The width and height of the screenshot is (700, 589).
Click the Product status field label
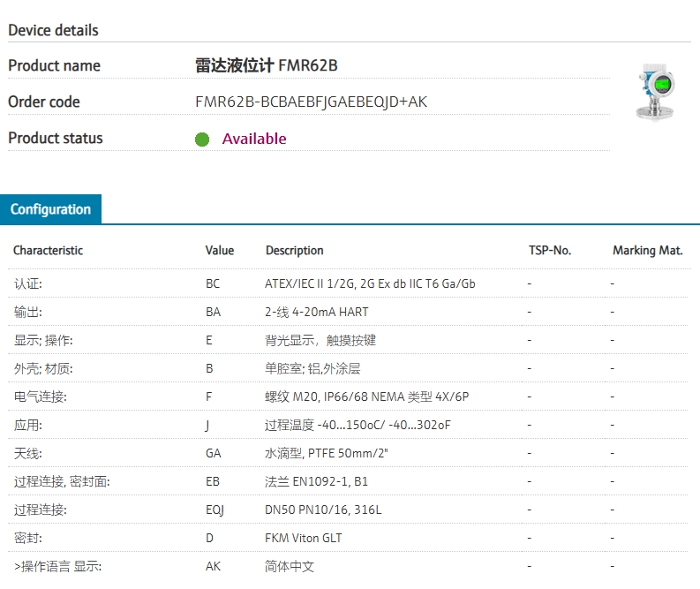[x=56, y=138]
